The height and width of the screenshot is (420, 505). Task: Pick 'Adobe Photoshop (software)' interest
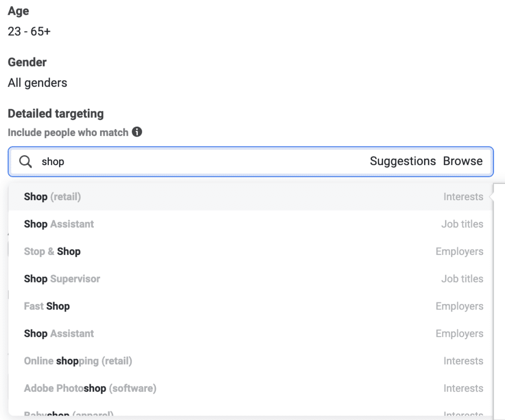pos(90,388)
